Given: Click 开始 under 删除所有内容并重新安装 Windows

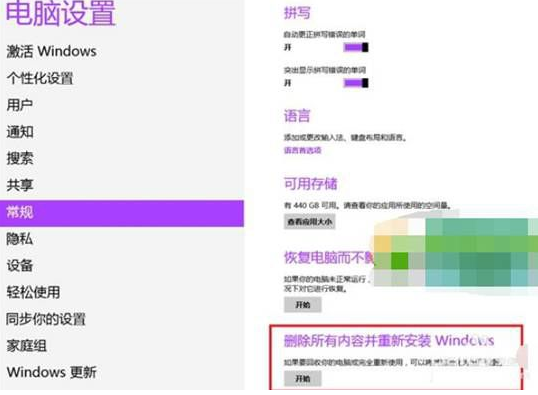Looking at the screenshot, I should [x=303, y=379].
